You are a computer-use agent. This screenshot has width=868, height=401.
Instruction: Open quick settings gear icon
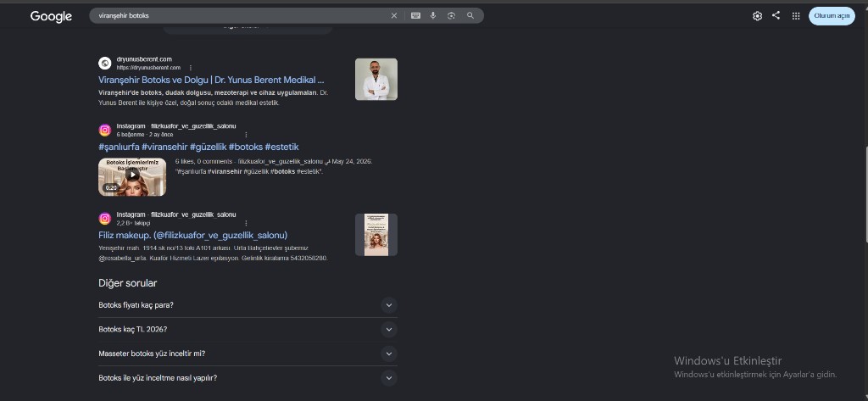click(757, 16)
